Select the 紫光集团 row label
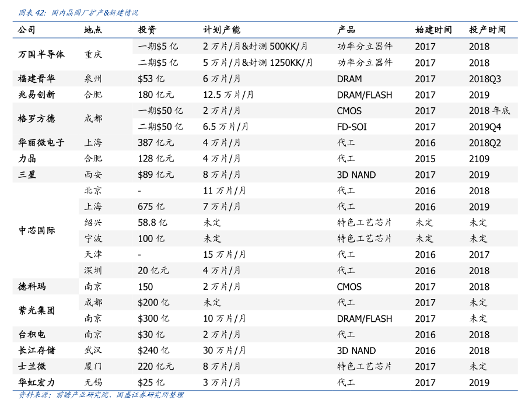 37,311
